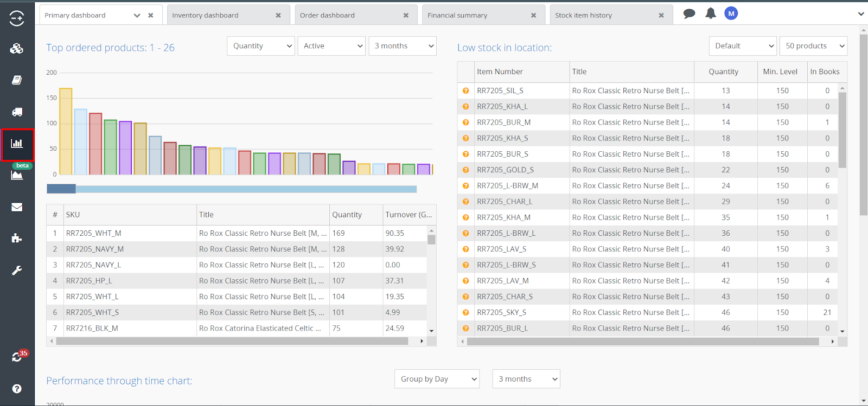Open the chat speech bubble icon
The height and width of the screenshot is (406, 868).
click(x=689, y=14)
